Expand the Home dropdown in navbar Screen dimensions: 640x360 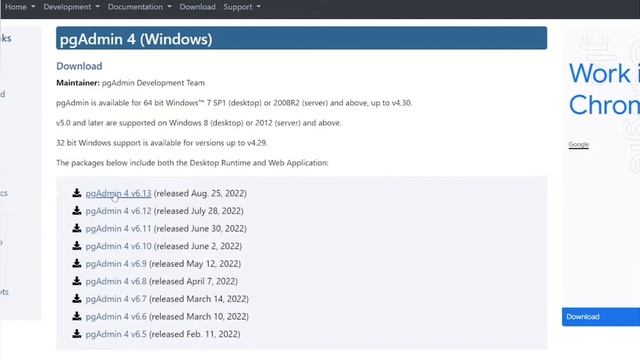click(20, 7)
